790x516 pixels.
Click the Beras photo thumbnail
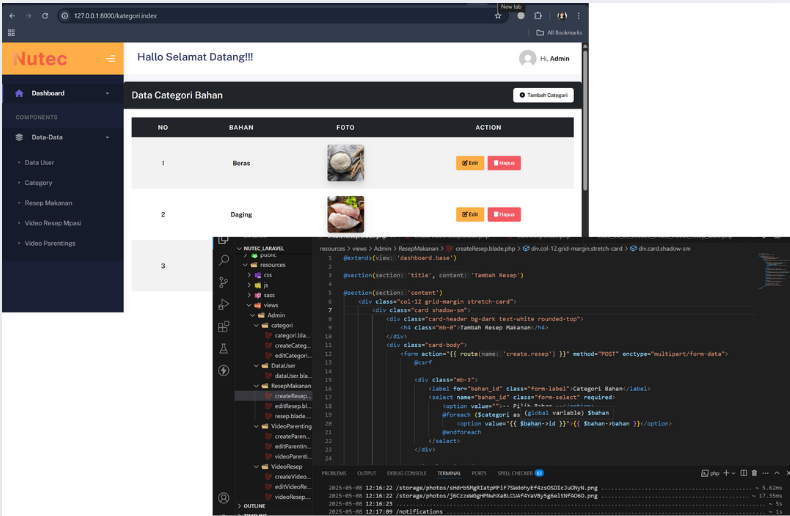[346, 163]
